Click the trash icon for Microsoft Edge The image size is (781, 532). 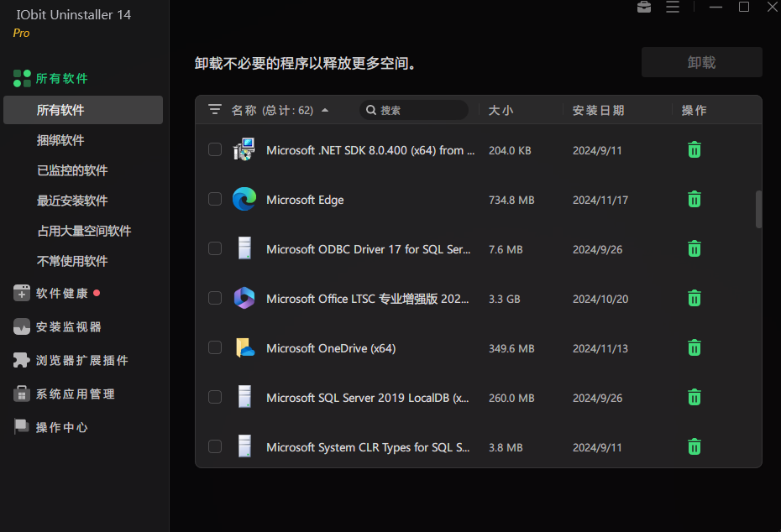(x=694, y=200)
